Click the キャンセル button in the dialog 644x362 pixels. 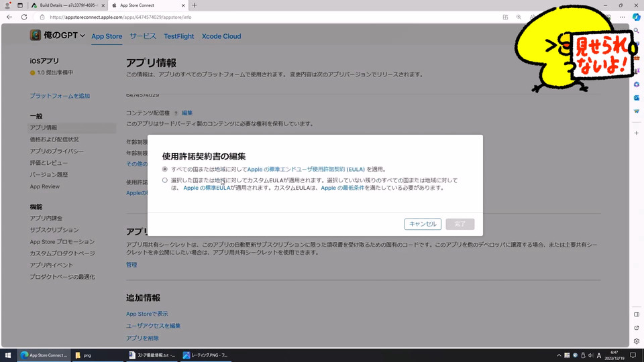click(423, 224)
